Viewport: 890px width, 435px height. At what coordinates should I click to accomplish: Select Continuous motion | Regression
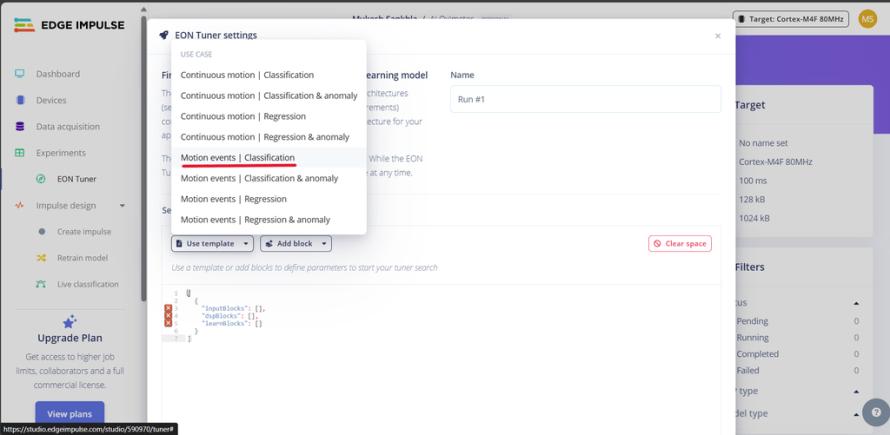point(268,116)
